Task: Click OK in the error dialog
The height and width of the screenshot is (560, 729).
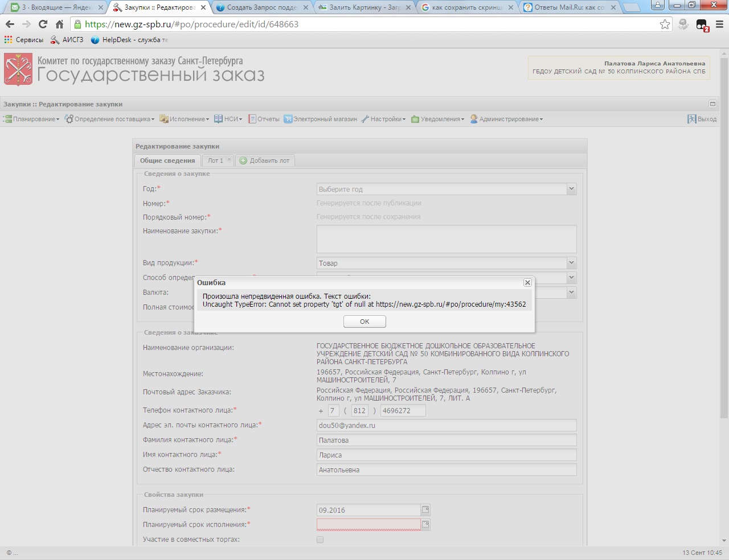Action: tap(364, 322)
